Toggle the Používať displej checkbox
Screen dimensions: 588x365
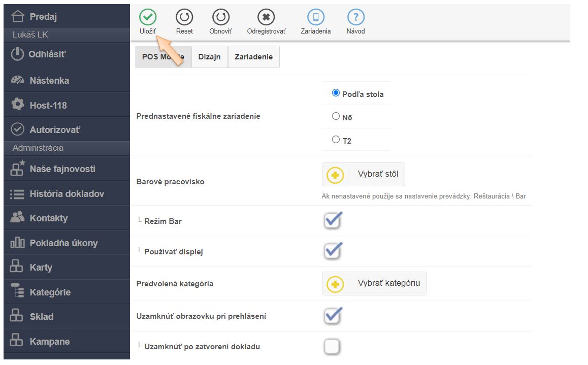pyautogui.click(x=333, y=251)
